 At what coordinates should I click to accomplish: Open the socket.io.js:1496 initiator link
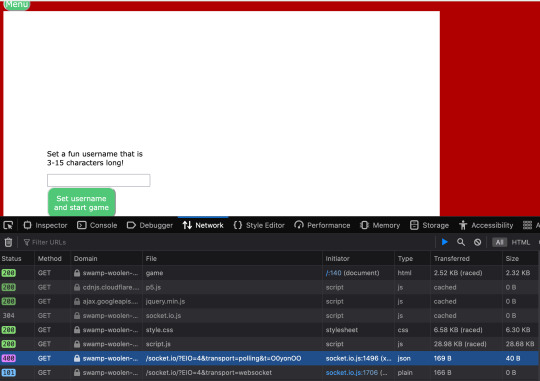pos(352,359)
